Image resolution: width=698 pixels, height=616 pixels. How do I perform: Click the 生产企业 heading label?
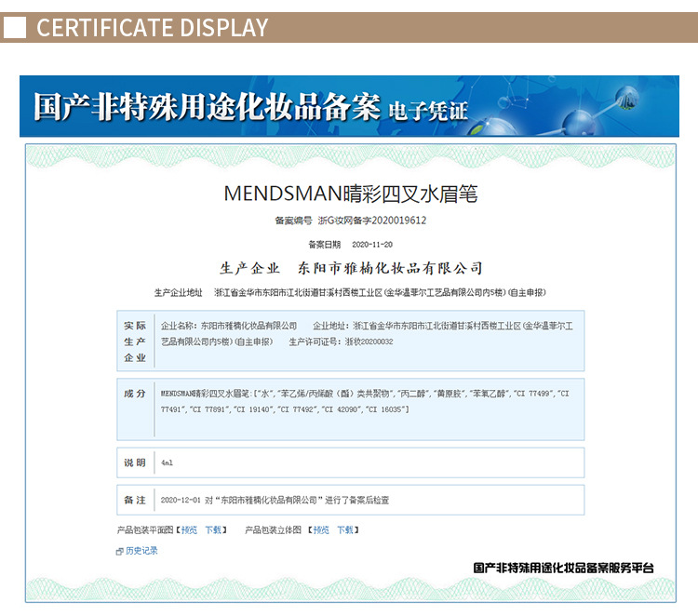click(x=249, y=268)
